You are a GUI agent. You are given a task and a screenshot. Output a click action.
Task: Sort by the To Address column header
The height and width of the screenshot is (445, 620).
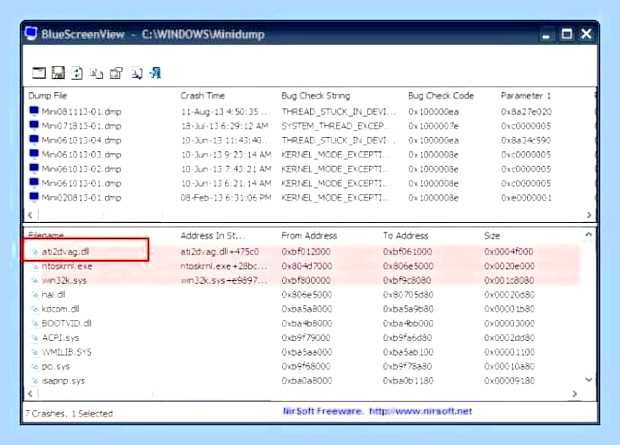coord(405,236)
